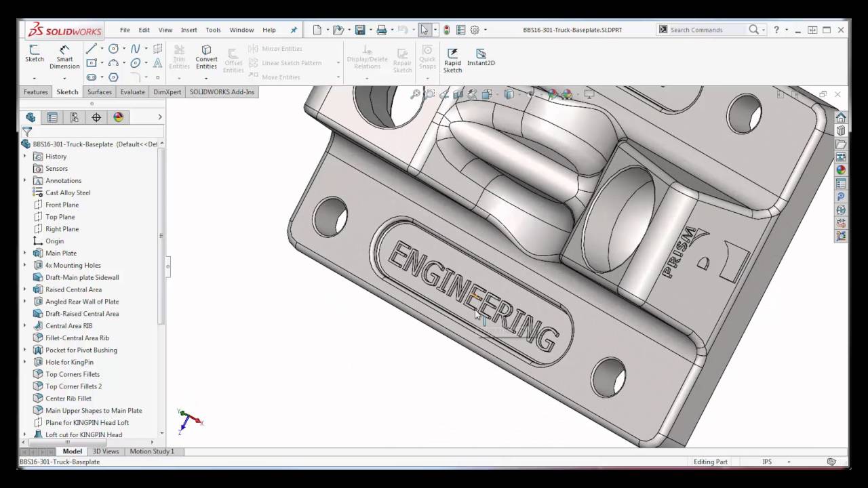Expand the Main Plate feature
Viewport: 868px width, 488px height.
25,253
